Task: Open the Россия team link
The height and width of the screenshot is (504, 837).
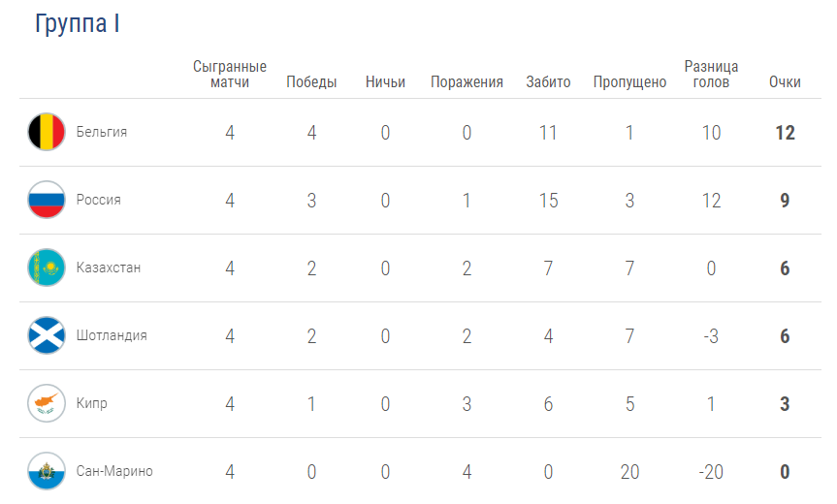Action: pyautogui.click(x=98, y=200)
